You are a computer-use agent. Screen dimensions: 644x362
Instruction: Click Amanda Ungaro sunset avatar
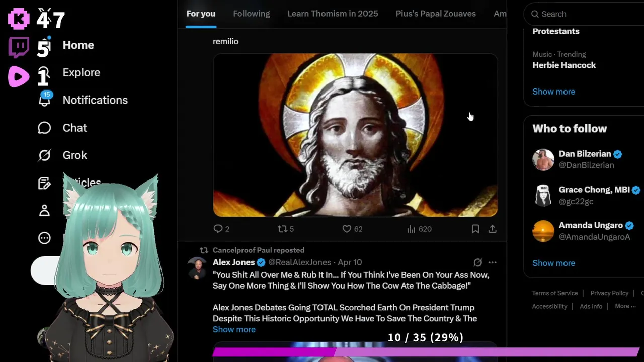pos(543,231)
